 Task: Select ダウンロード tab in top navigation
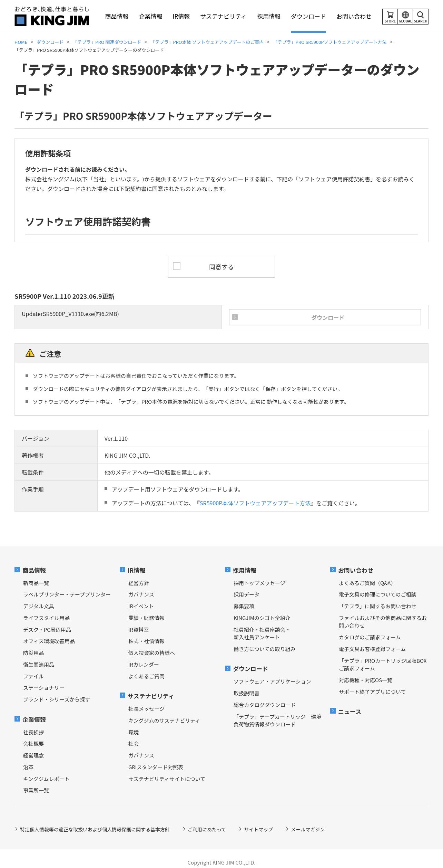308,16
